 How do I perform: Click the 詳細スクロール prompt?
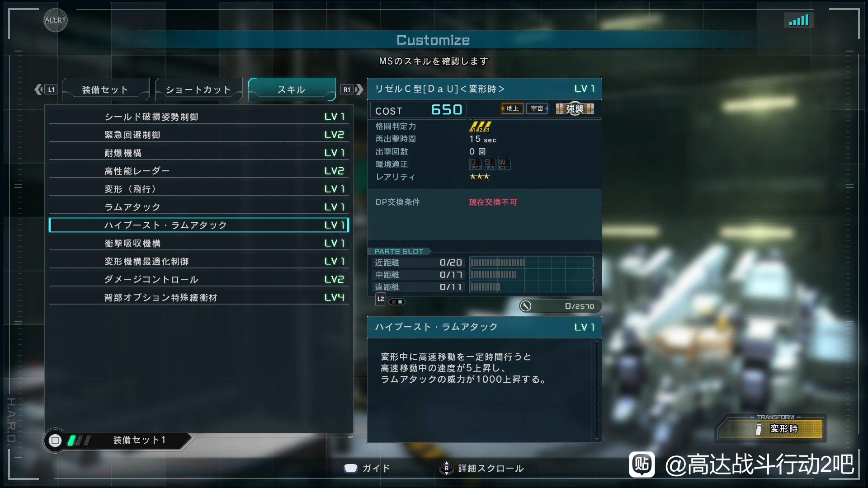[482, 468]
